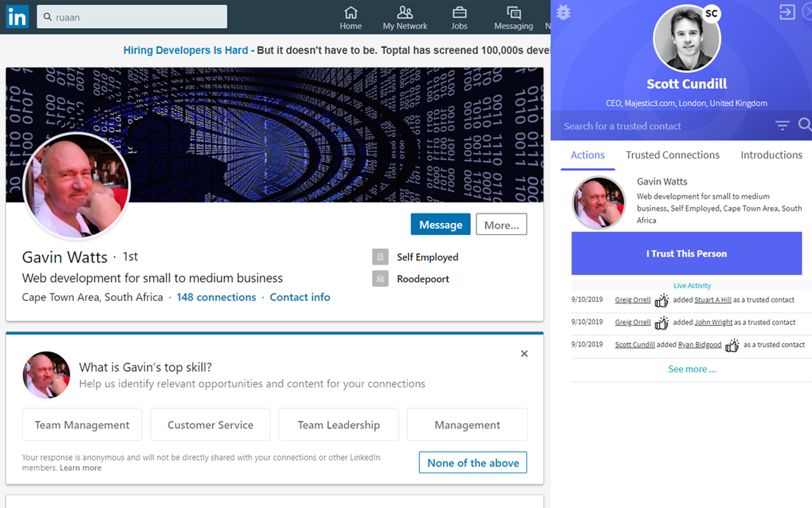Click the logout arrow icon in panel

787,12
